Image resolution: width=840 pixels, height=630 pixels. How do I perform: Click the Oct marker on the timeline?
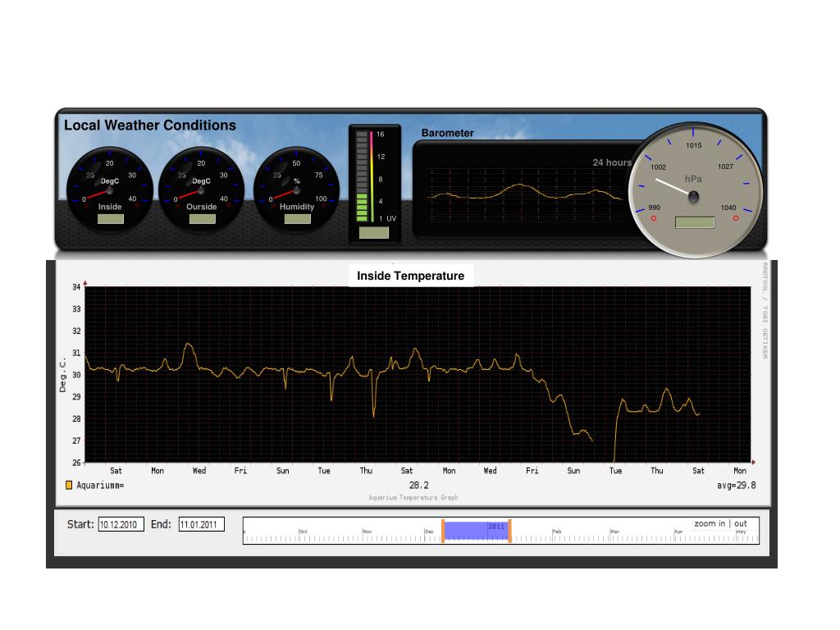pos(304,532)
